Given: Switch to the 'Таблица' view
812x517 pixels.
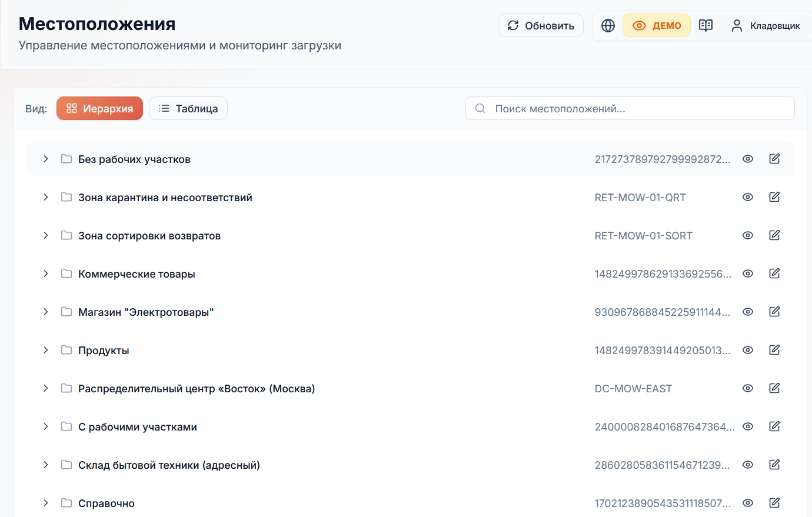Looking at the screenshot, I should pyautogui.click(x=188, y=108).
